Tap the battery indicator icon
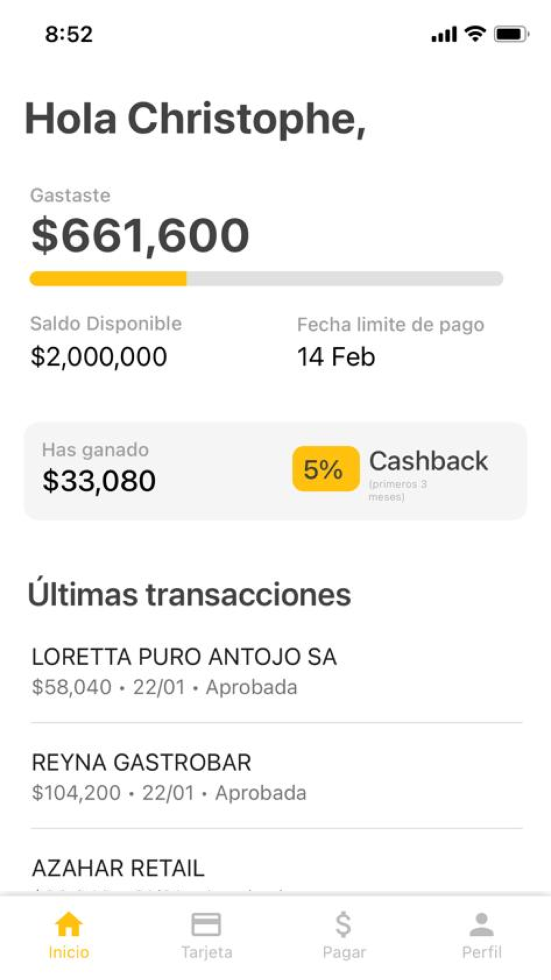 coord(511,34)
